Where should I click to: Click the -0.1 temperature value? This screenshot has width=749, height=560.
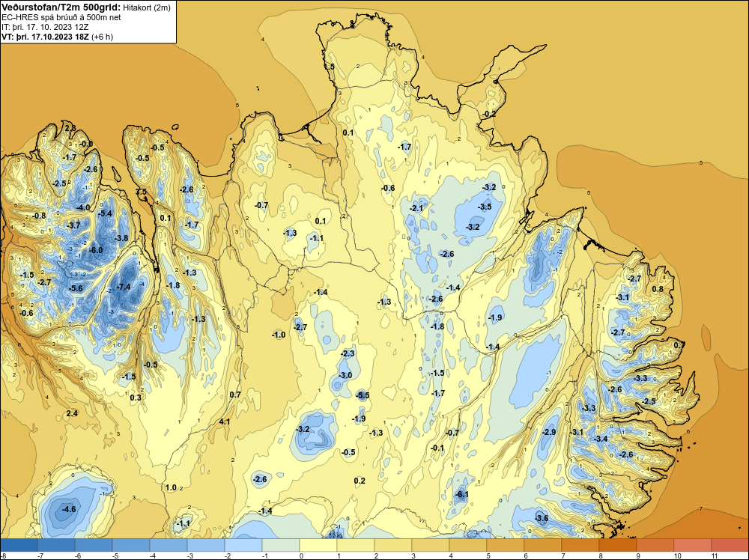[437, 448]
